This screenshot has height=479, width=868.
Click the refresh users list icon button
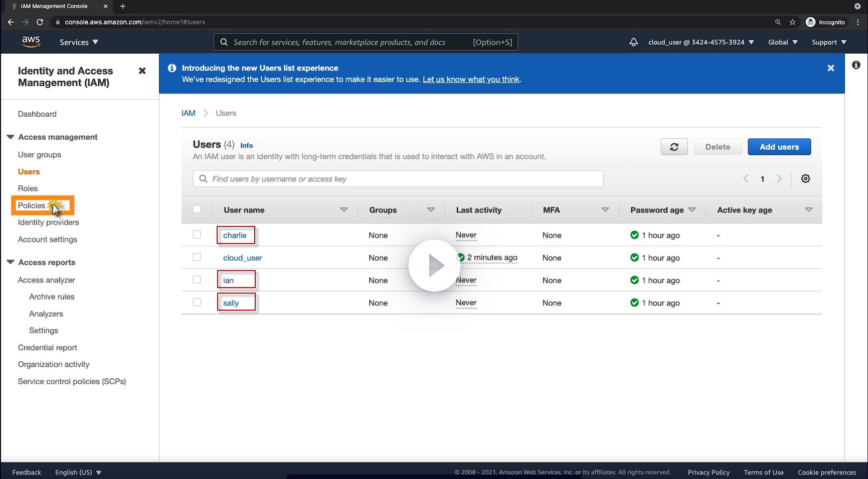(x=674, y=147)
